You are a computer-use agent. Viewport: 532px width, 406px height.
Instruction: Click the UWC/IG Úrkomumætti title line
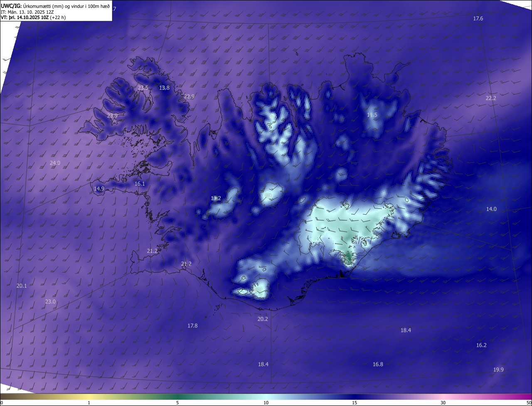pyautogui.click(x=55, y=5)
